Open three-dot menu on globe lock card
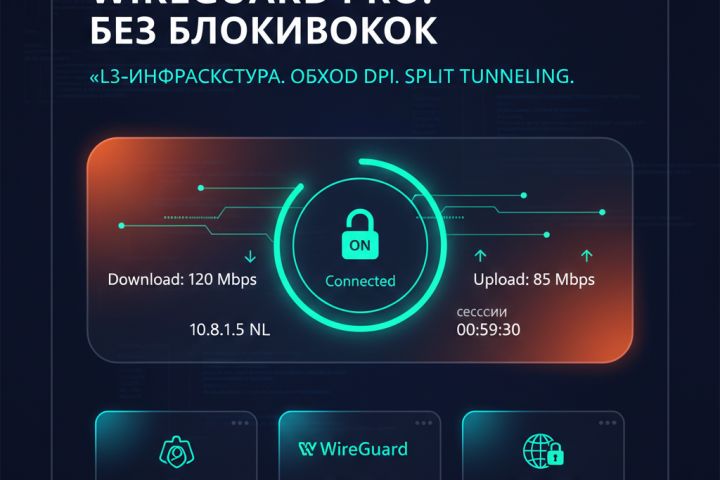This screenshot has width=720, height=480. pyautogui.click(x=607, y=423)
